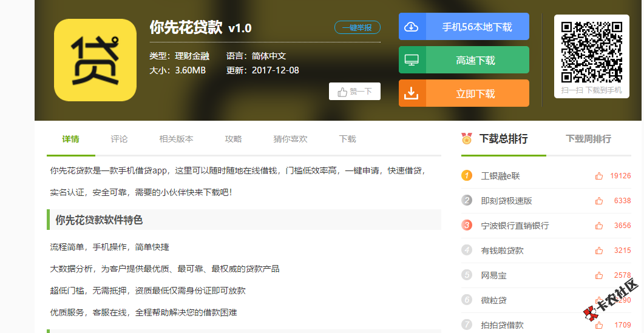Click the like count 6338

coord(622,200)
